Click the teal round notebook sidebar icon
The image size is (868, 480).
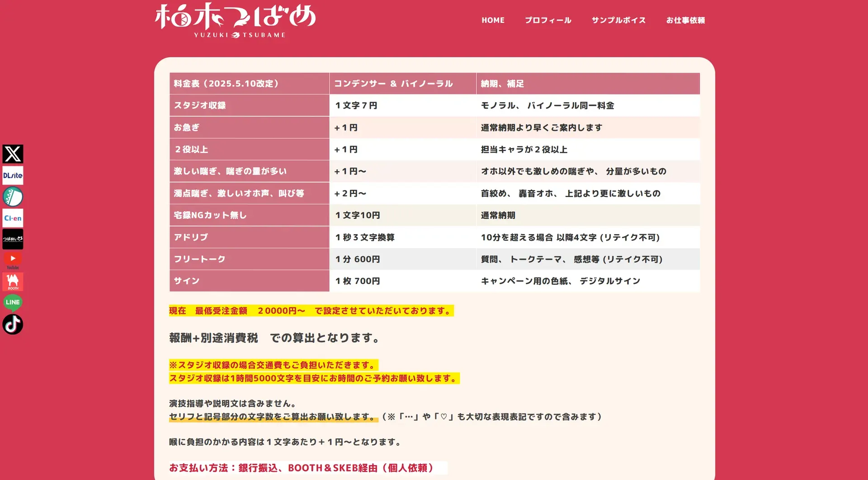13,197
